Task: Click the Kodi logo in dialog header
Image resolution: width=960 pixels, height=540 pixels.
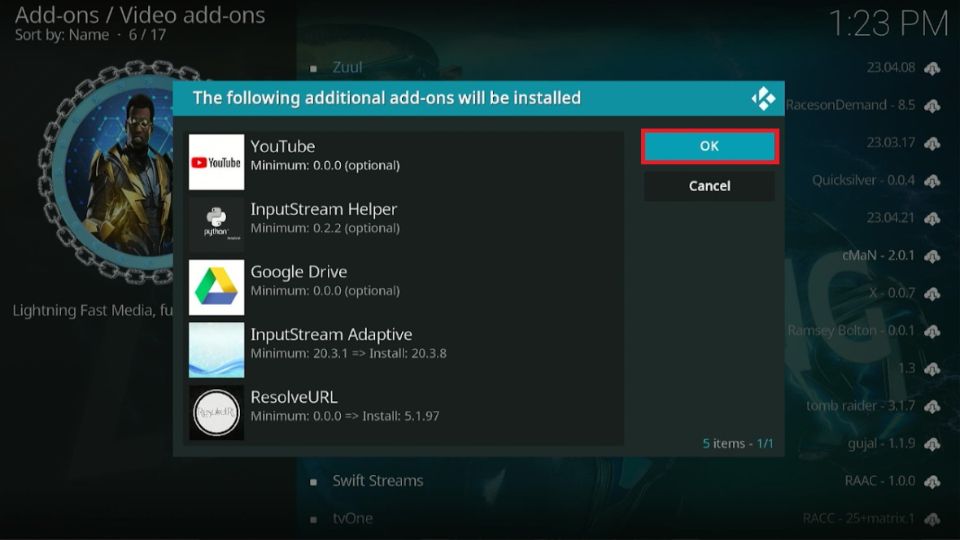Action: (763, 99)
